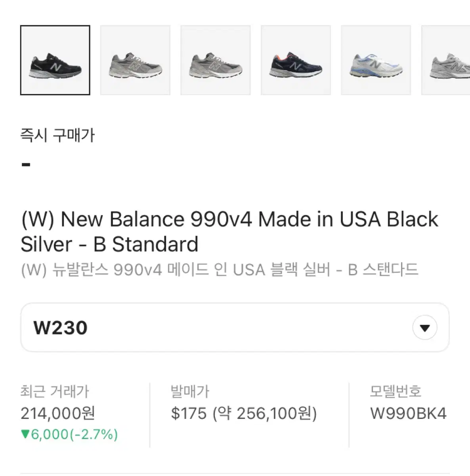This screenshot has height=476, width=470.
Task: Select the black 990v4 sneaker thumbnail
Action: coord(55,60)
